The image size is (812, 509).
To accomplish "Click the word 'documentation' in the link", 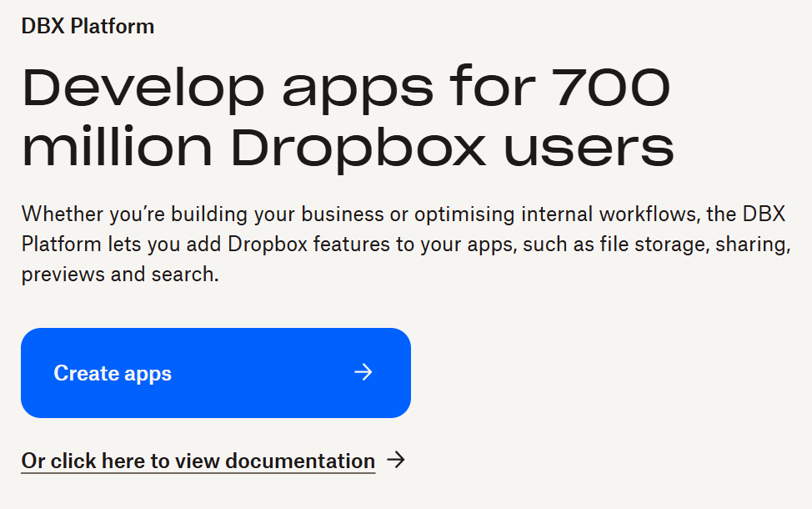I will point(300,461).
